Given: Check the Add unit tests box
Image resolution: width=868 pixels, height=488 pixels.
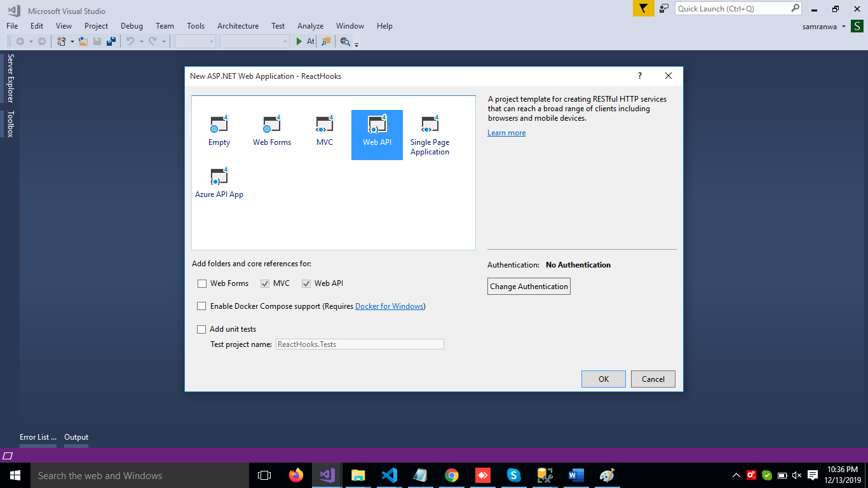Looking at the screenshot, I should click(x=201, y=329).
